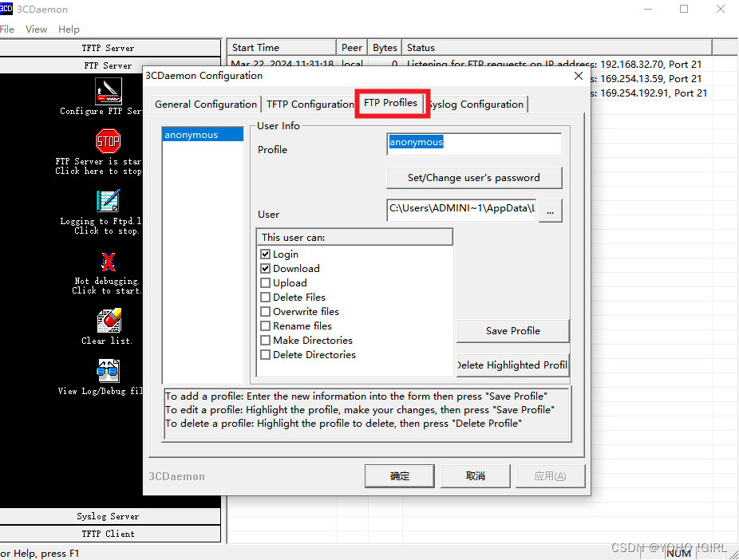Image resolution: width=739 pixels, height=560 pixels.
Task: Enable the Rename files checkbox
Action: (265, 326)
